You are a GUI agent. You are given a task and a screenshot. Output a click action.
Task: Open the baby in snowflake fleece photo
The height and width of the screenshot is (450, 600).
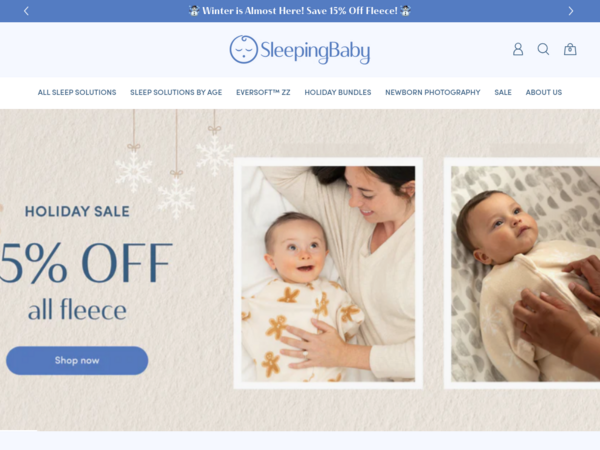click(522, 273)
